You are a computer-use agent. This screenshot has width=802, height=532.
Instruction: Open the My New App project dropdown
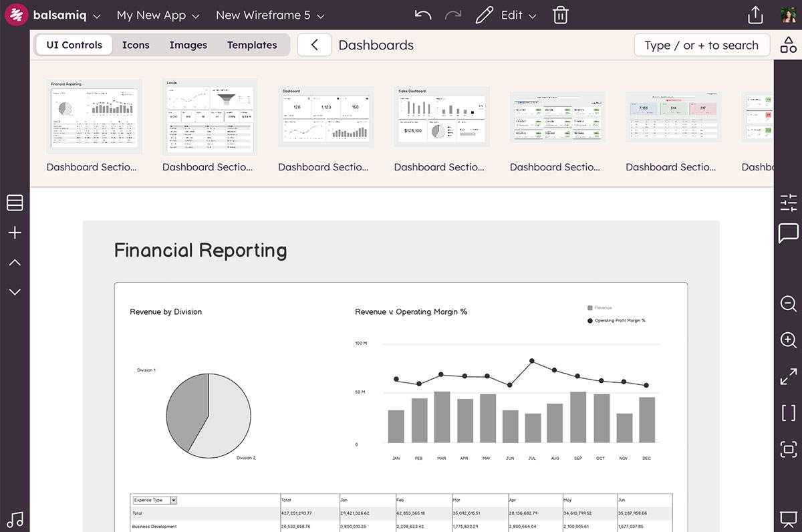pyautogui.click(x=158, y=13)
